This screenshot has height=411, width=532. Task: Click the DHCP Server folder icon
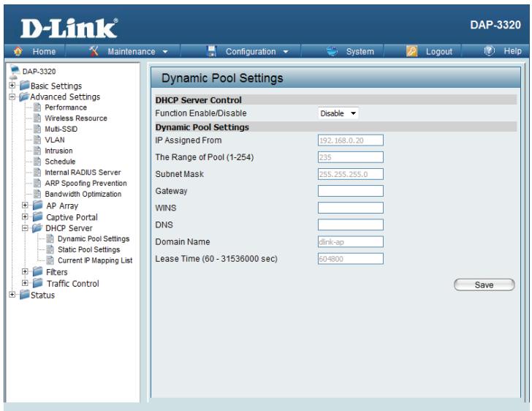click(37, 228)
